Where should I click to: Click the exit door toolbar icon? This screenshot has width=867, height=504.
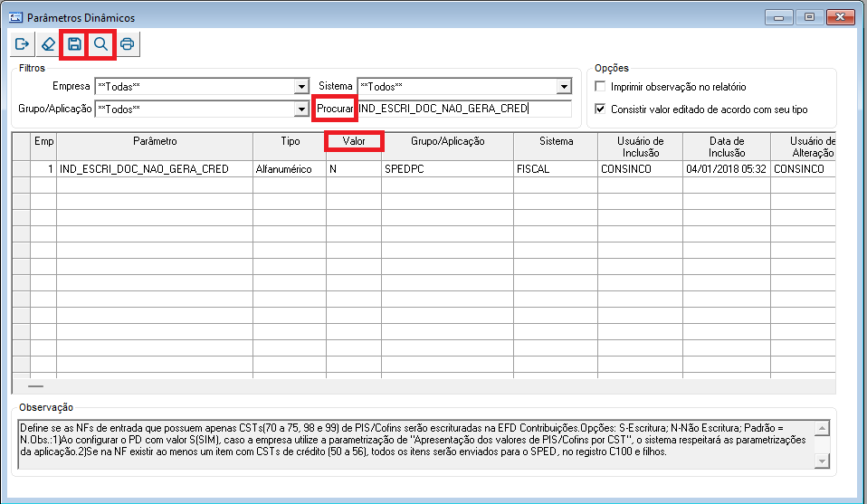pos(22,44)
